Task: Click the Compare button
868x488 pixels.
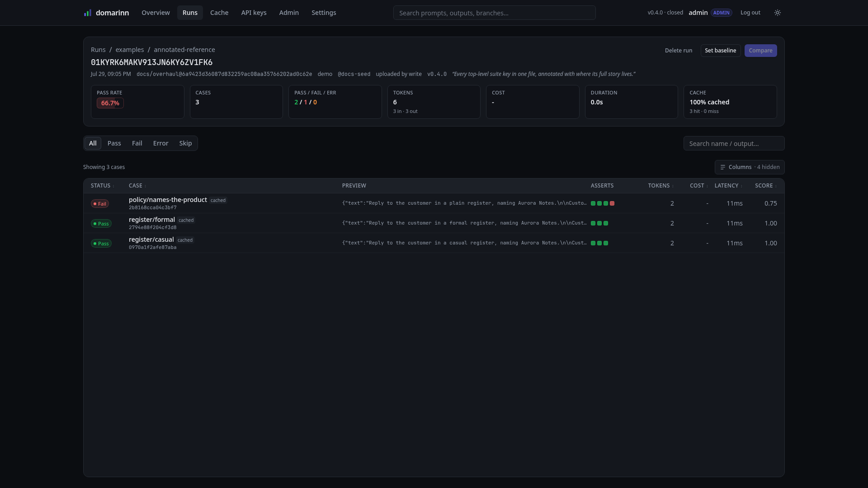Action: pyautogui.click(x=760, y=51)
